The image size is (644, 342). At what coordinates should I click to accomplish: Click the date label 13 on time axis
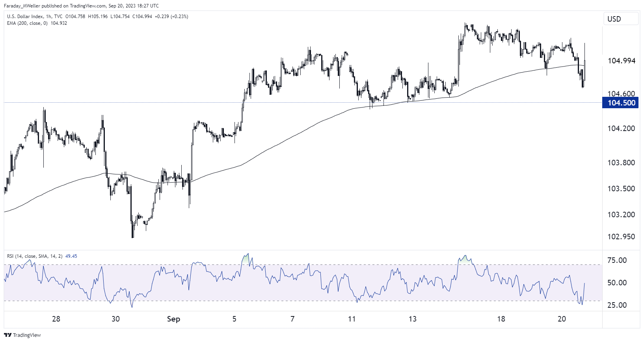pos(412,319)
